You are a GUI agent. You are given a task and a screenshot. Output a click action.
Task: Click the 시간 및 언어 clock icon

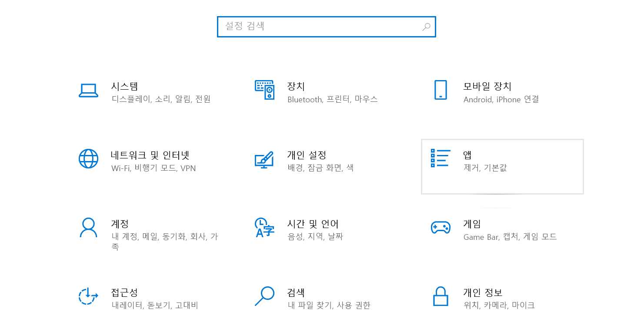(264, 227)
